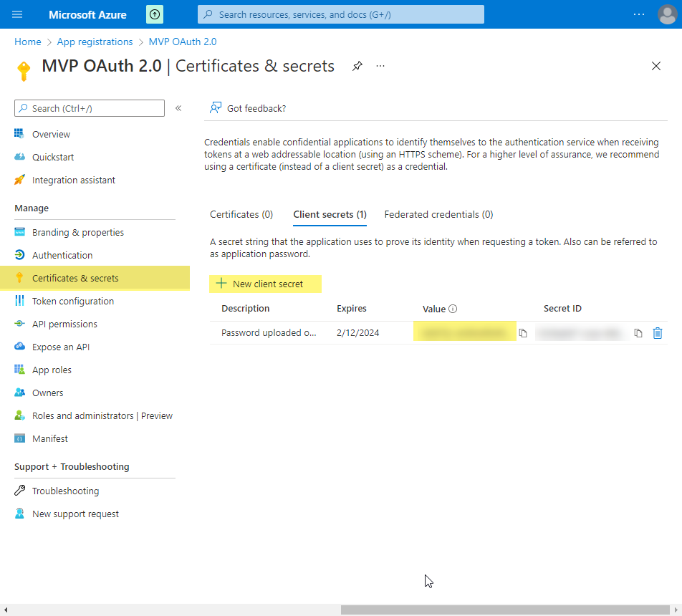This screenshot has width=682, height=616.
Task: Click the New support request icon
Action: click(19, 514)
